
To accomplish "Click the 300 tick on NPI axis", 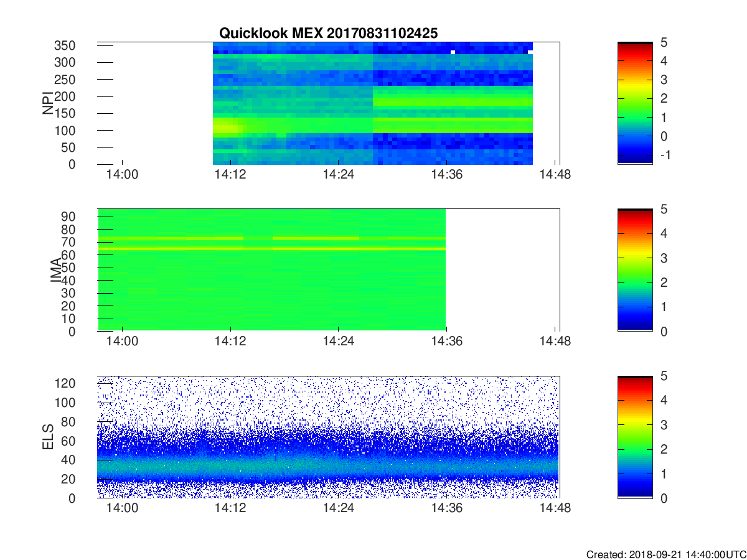I will coord(65,62).
